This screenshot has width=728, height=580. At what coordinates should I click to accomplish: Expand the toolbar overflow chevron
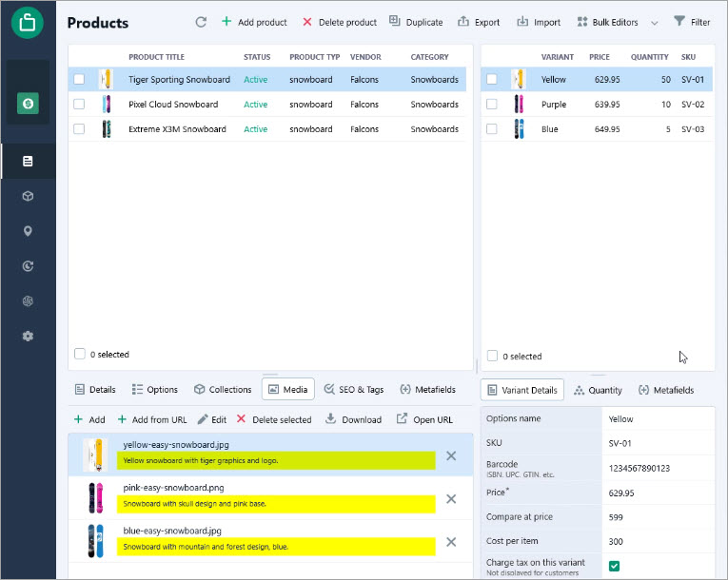(x=654, y=23)
